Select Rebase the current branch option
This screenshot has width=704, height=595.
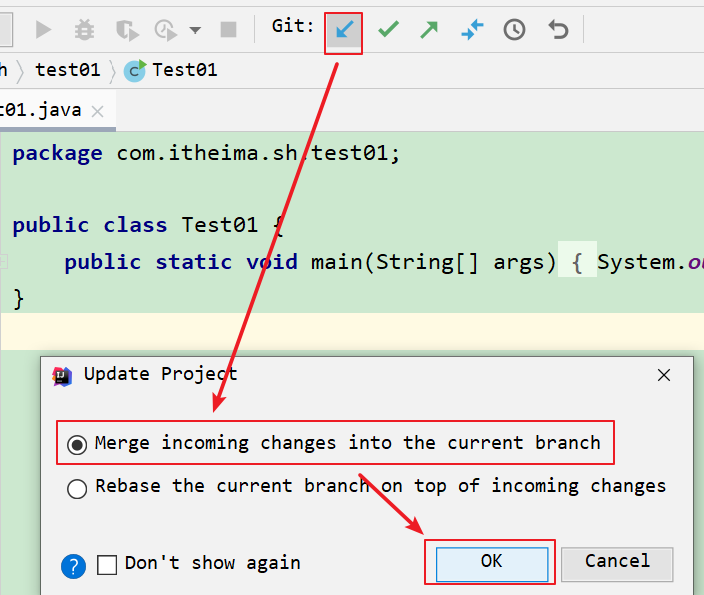click(x=77, y=488)
